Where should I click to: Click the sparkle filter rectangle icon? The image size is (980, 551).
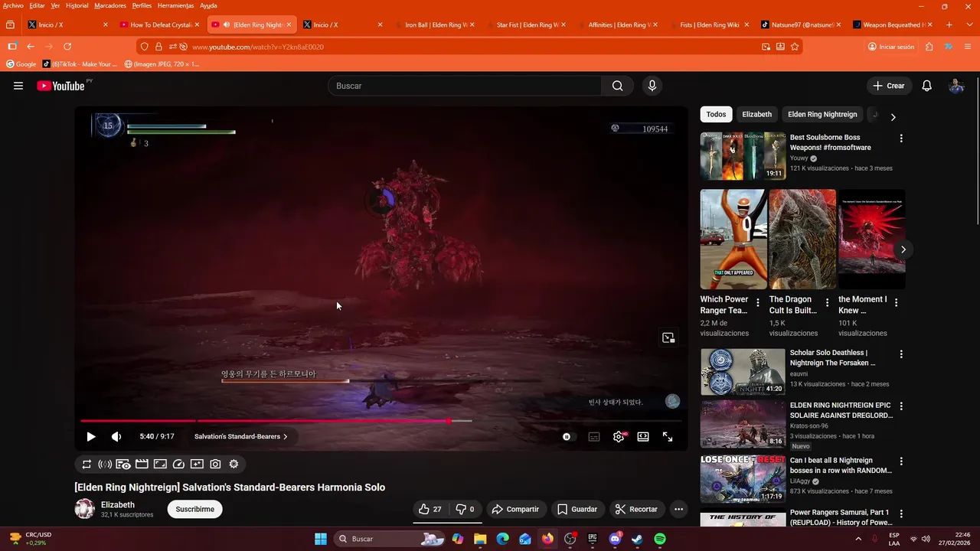tap(197, 464)
